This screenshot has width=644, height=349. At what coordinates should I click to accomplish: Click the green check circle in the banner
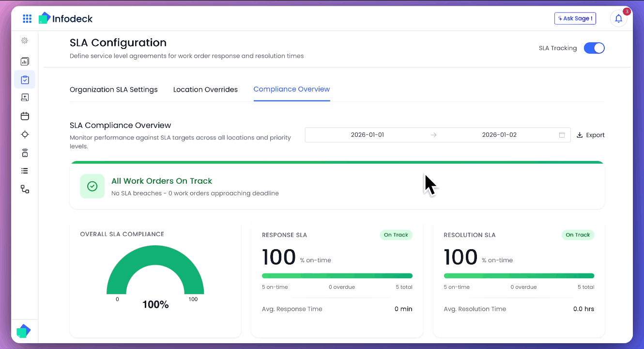92,186
